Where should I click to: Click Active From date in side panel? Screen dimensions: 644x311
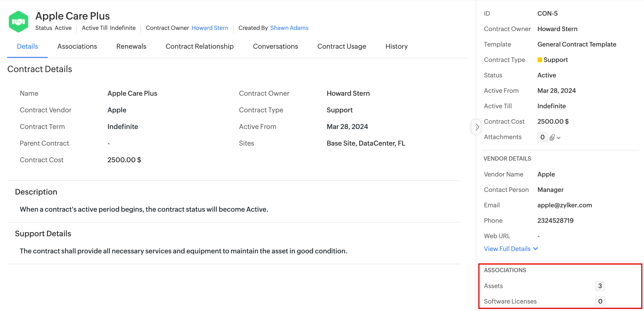click(x=557, y=90)
